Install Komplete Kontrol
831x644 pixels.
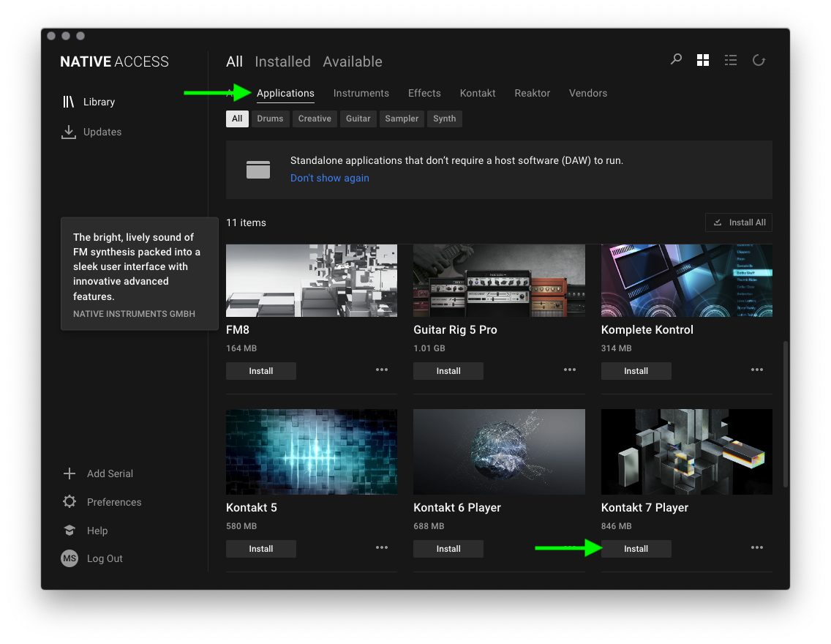(636, 371)
